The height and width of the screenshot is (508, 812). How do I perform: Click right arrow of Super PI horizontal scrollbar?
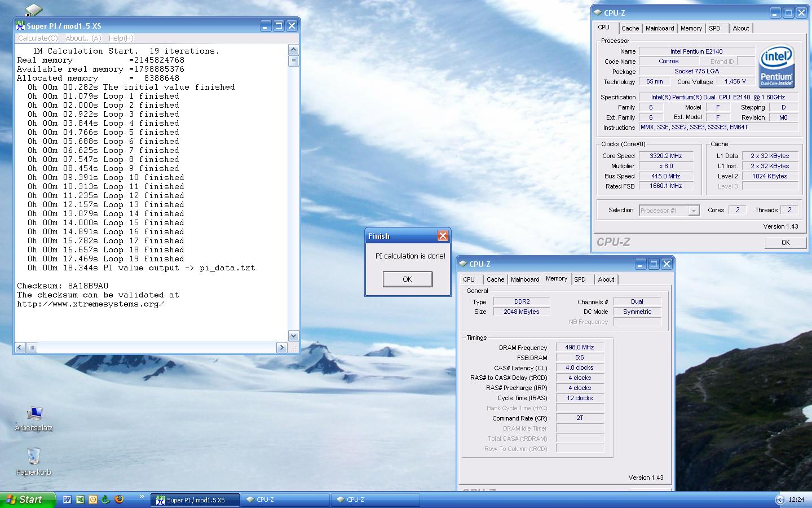(282, 348)
